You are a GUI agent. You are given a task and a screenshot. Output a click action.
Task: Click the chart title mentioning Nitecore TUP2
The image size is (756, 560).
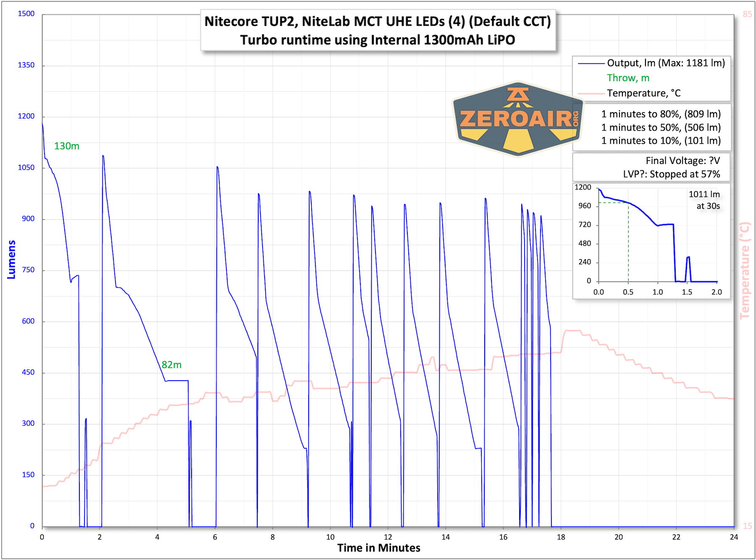[x=378, y=21]
